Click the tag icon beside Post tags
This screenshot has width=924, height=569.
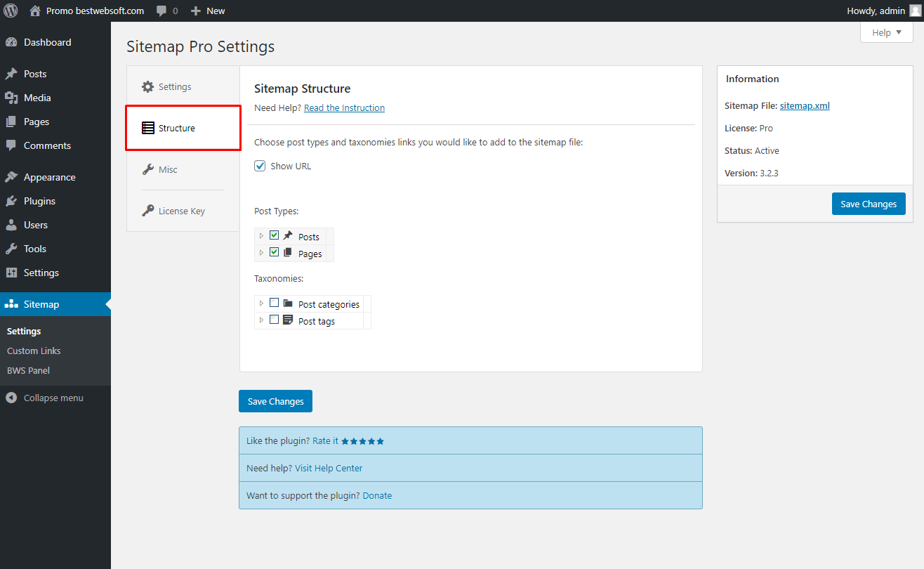[288, 320]
